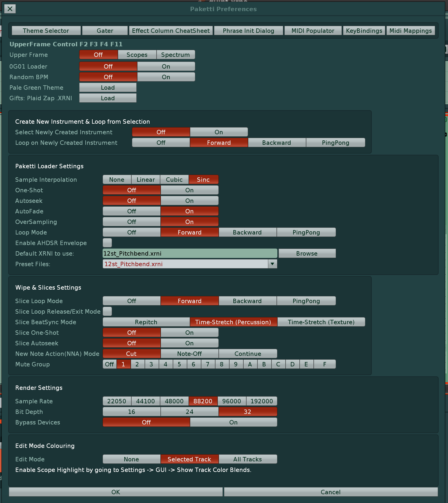448x503 pixels.
Task: Open the Theme Selector tab
Action: click(x=46, y=31)
